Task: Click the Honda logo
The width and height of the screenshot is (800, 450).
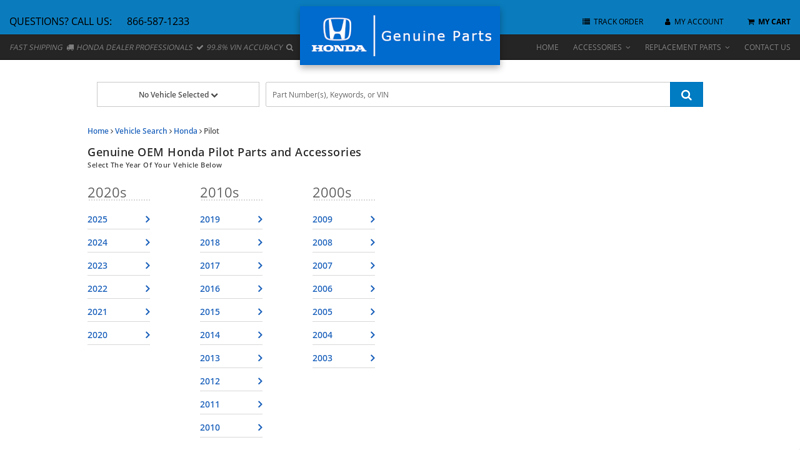Action: point(338,35)
